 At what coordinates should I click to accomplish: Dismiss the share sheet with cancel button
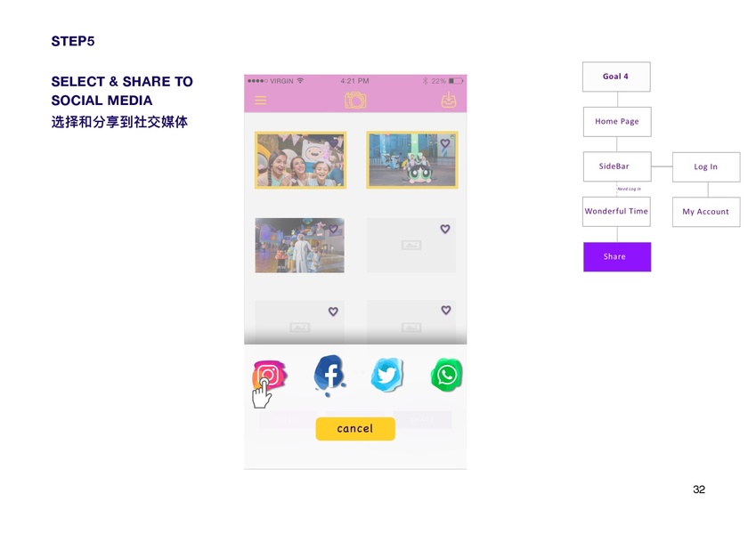click(355, 428)
